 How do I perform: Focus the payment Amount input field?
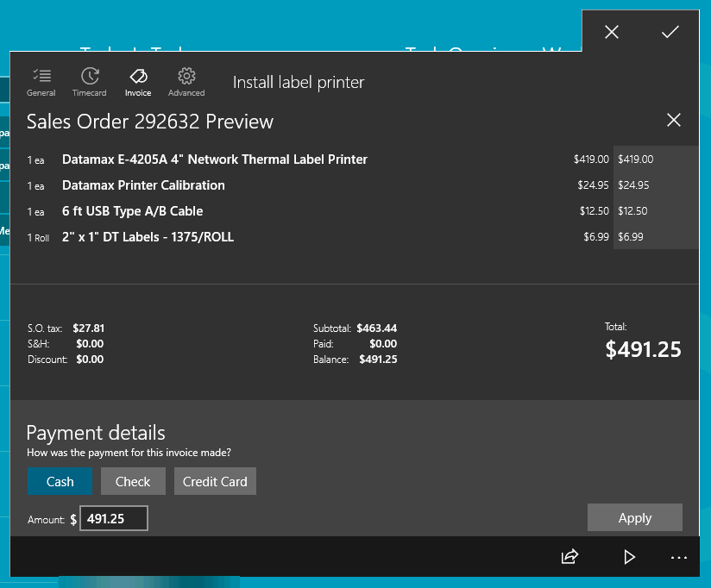click(114, 518)
